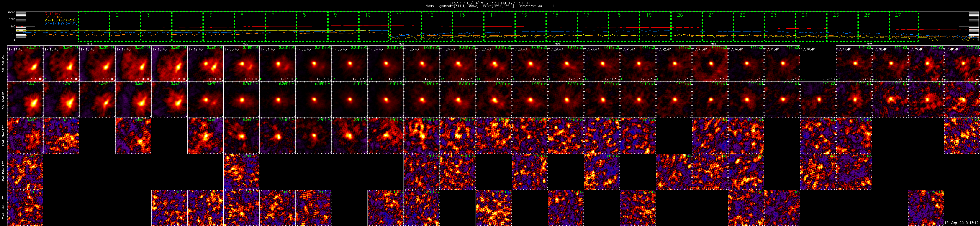Open 6.0-12.0 keV image for interval 2
The width and height of the screenshot is (980, 226).
pos(61,100)
